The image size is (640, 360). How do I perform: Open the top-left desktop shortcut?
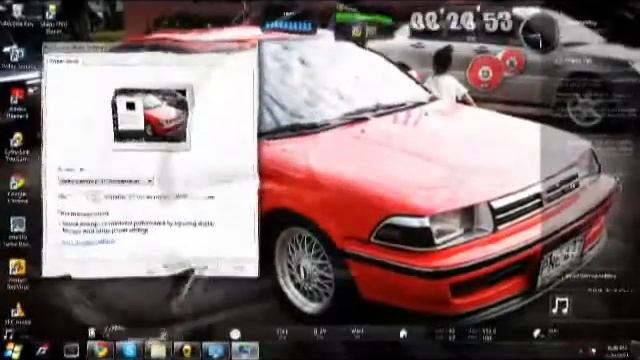17,15
